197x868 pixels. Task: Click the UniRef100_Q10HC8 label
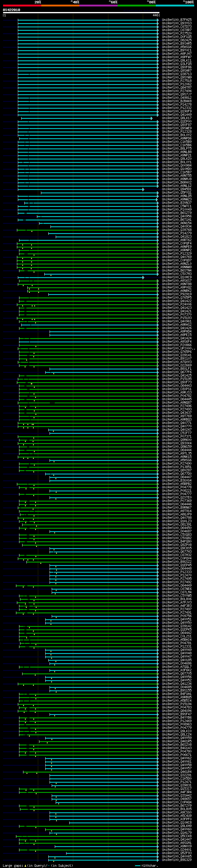(176, 822)
